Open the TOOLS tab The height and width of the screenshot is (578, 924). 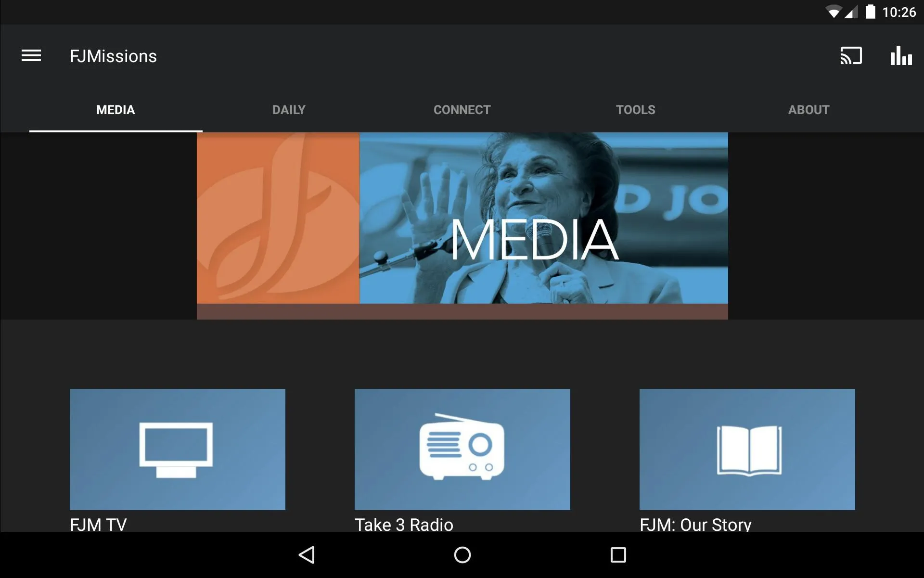(x=635, y=110)
